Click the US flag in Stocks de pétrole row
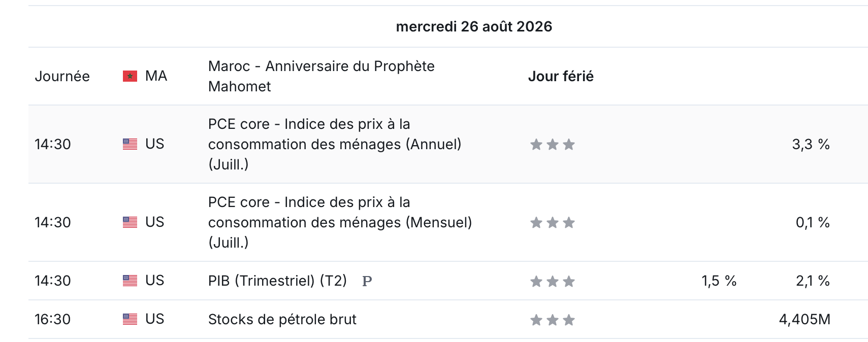This screenshot has height=342, width=868. point(130,319)
